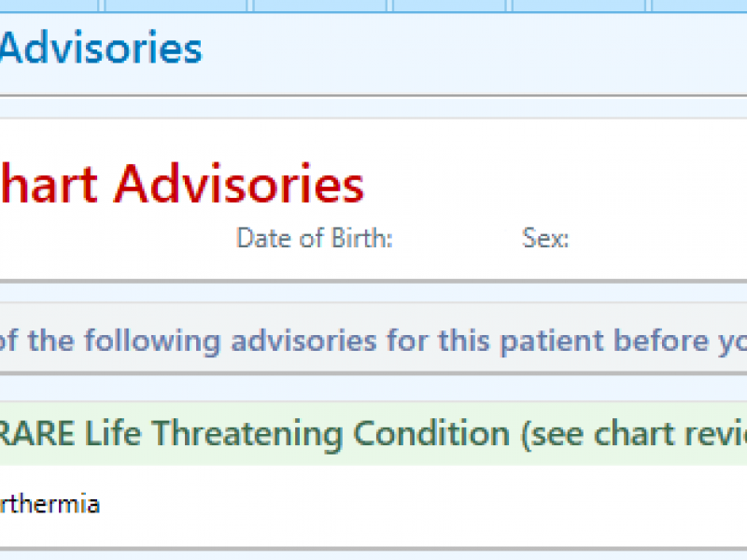This screenshot has height=560, width=747.
Task: Click the "Sex:" label
Action: point(545,238)
